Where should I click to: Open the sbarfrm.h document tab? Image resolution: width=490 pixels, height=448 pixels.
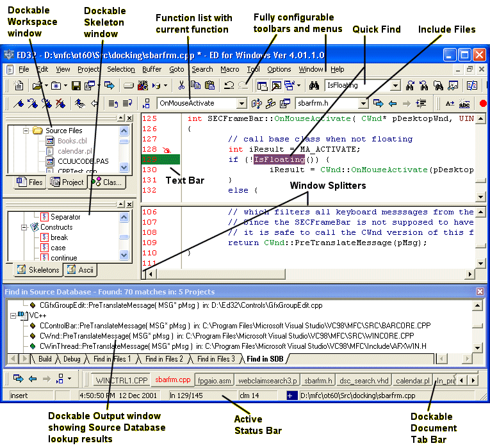318,381
